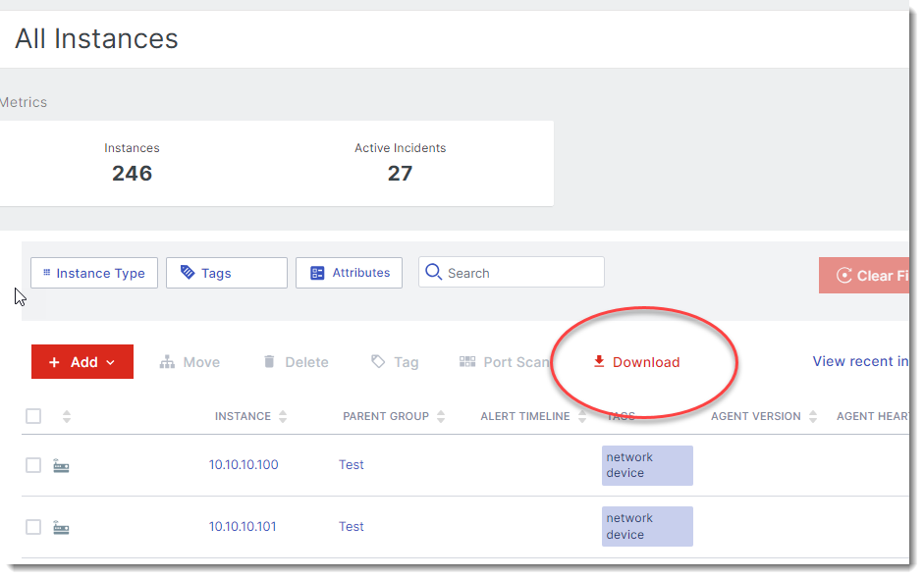Click the Active Incidents count 27
The width and height of the screenshot is (924, 579).
tap(400, 173)
